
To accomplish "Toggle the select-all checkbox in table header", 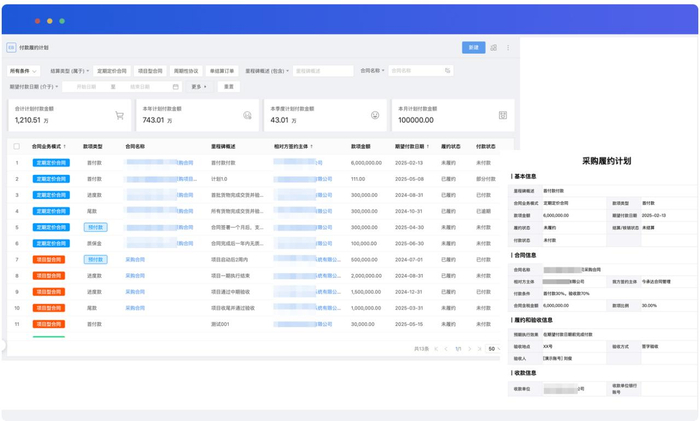I will (16, 146).
